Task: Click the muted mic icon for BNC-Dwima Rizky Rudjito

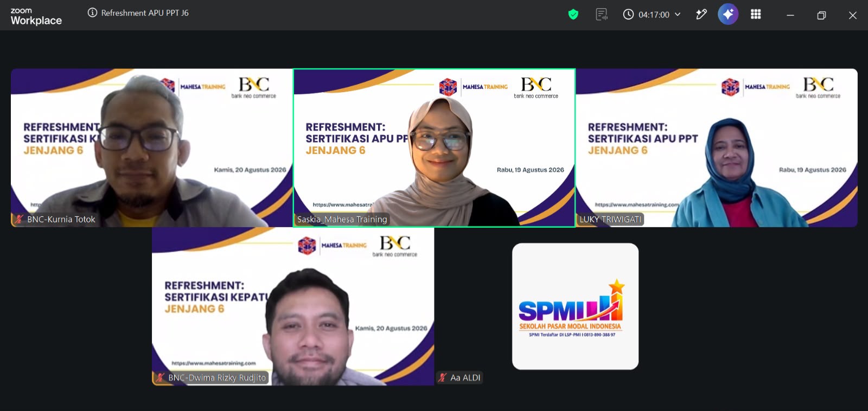Action: tap(160, 377)
